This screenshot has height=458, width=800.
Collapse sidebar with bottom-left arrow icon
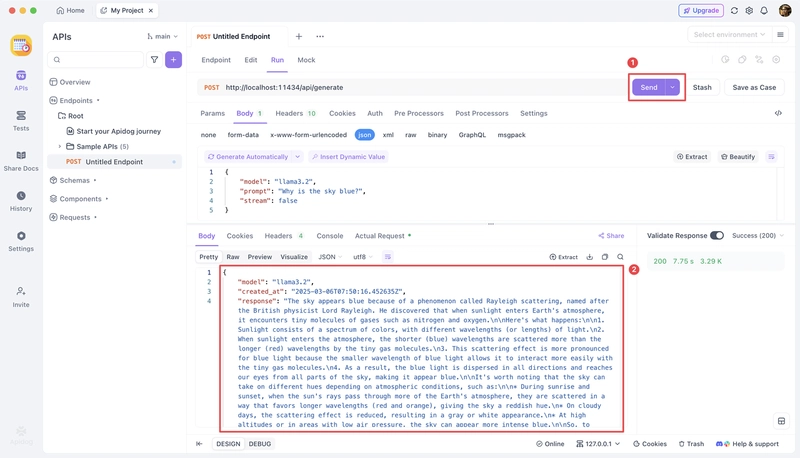[199, 444]
